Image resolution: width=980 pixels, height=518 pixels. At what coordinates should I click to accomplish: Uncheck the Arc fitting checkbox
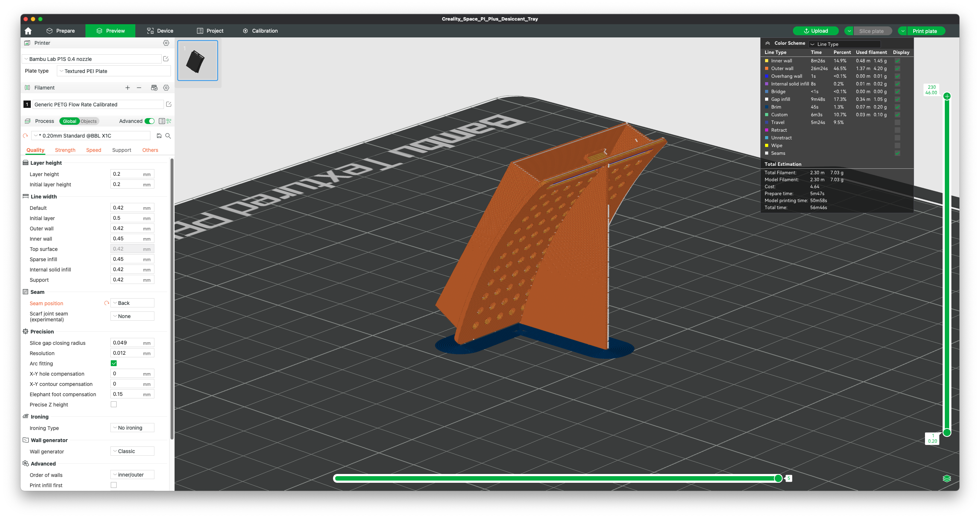point(114,363)
